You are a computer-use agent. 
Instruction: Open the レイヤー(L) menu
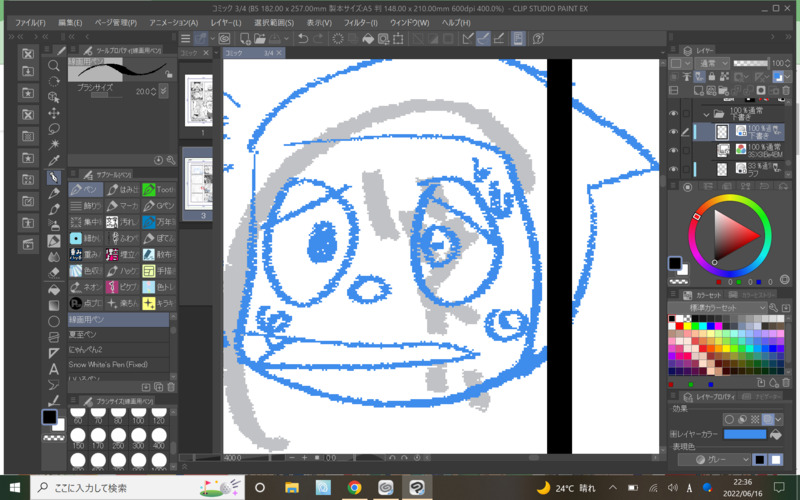pyautogui.click(x=226, y=23)
